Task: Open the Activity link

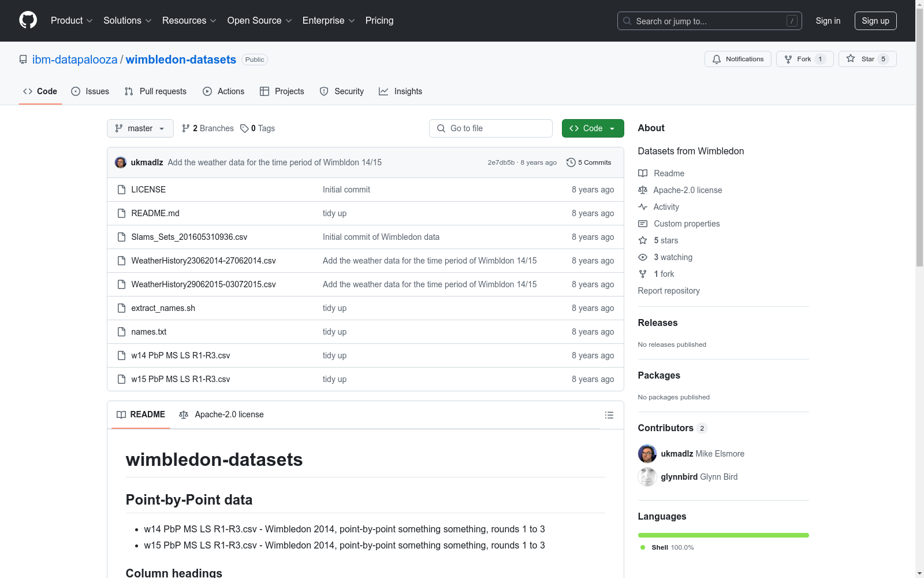Action: point(658,207)
